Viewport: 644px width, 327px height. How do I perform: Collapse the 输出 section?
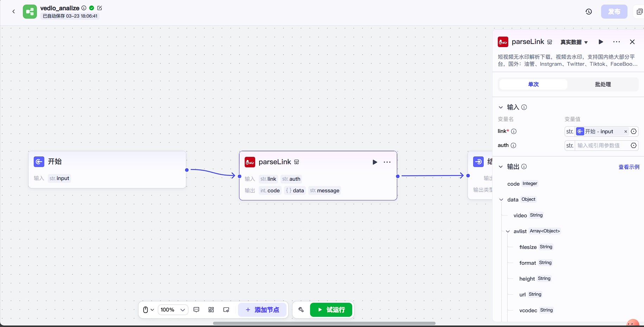point(501,167)
